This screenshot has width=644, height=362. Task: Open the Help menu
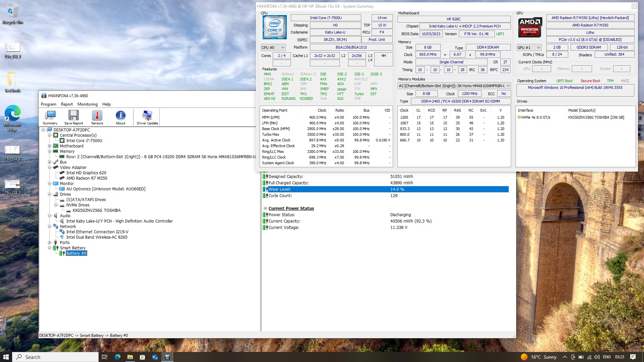coord(106,104)
